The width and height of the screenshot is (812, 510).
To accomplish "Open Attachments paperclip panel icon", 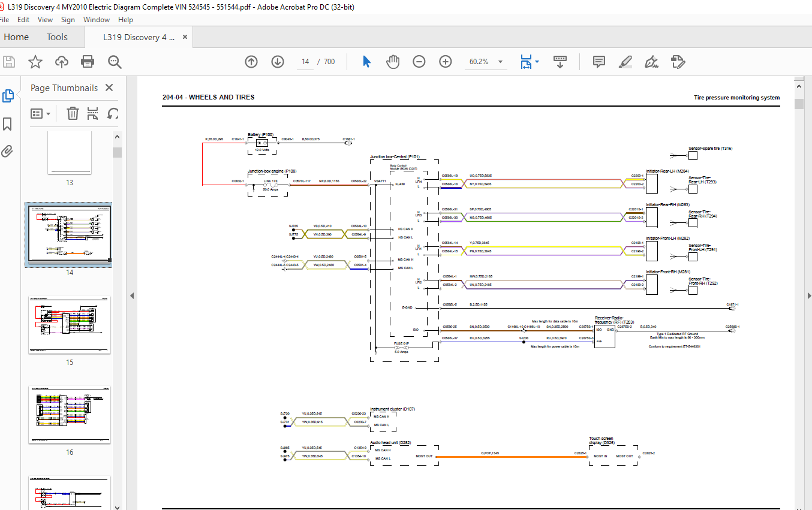I will [x=8, y=151].
